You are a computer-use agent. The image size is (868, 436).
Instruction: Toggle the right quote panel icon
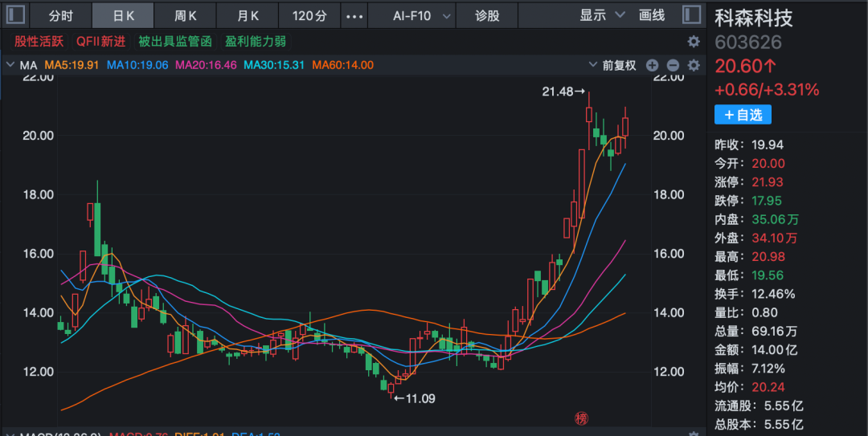click(691, 15)
